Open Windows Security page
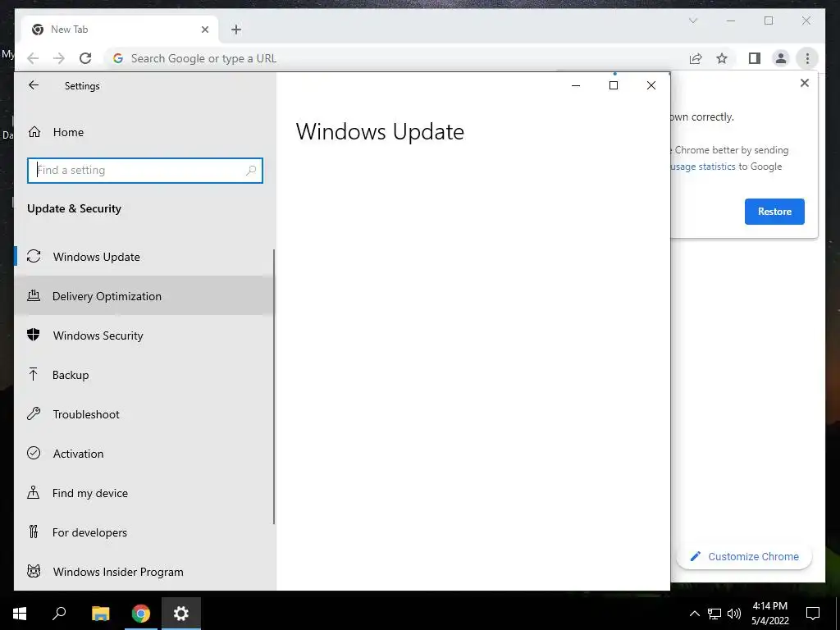 point(144,336)
